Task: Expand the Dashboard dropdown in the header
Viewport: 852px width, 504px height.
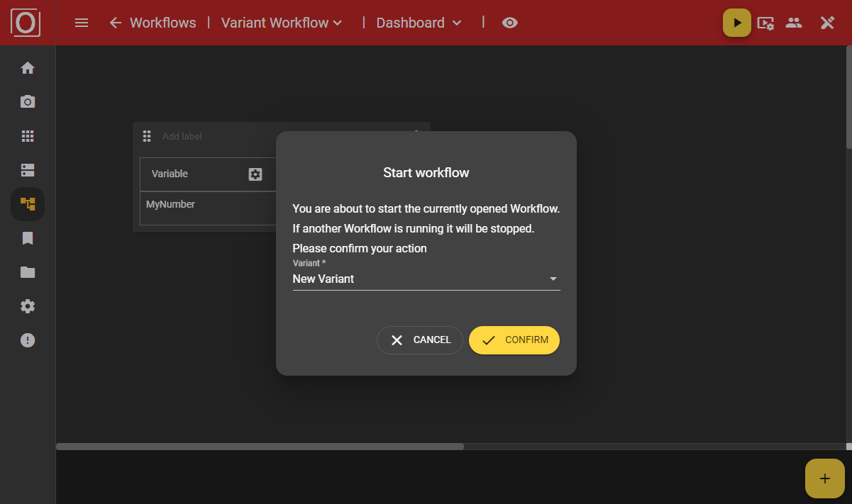Action: point(419,23)
